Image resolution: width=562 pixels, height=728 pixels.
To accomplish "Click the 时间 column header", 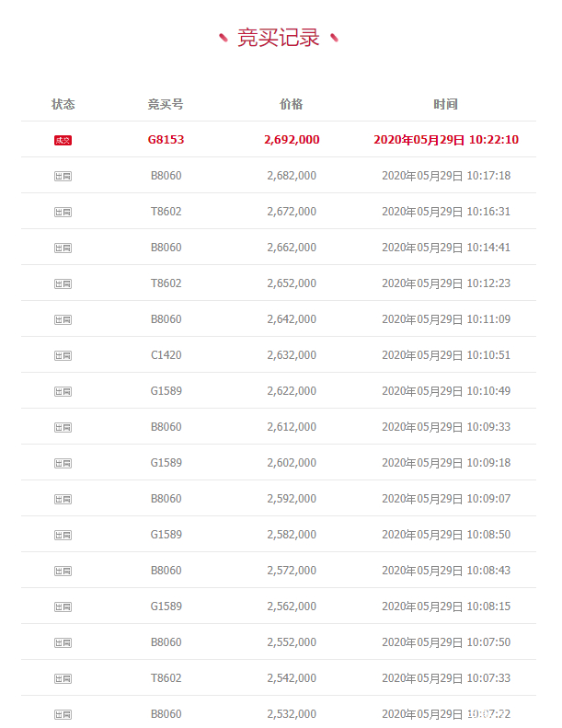I will click(x=445, y=104).
